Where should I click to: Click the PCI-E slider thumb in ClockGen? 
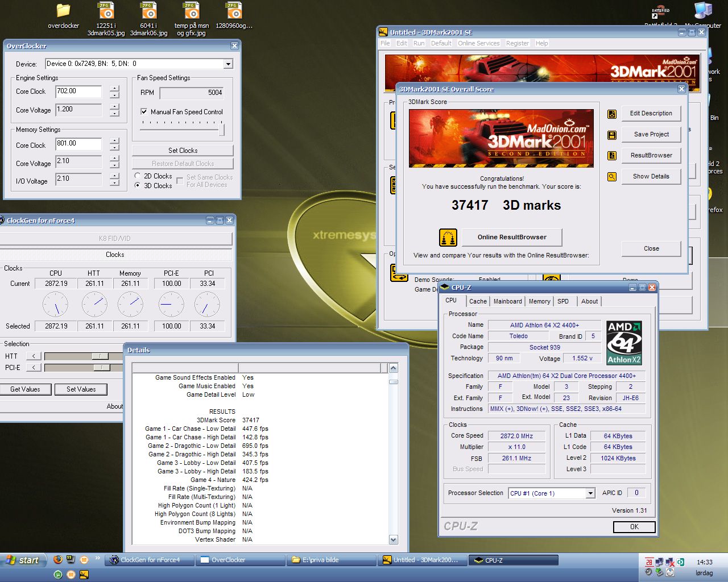pos(102,368)
